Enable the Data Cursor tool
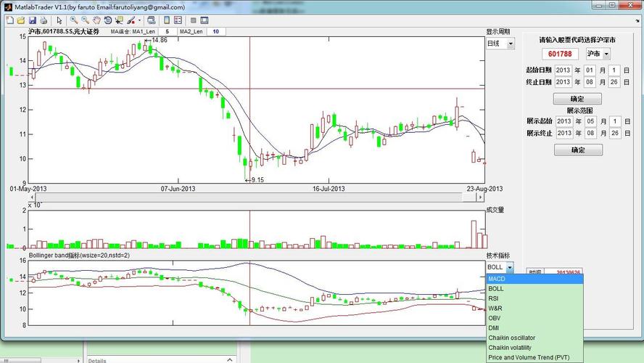644x363 pixels. click(x=120, y=20)
